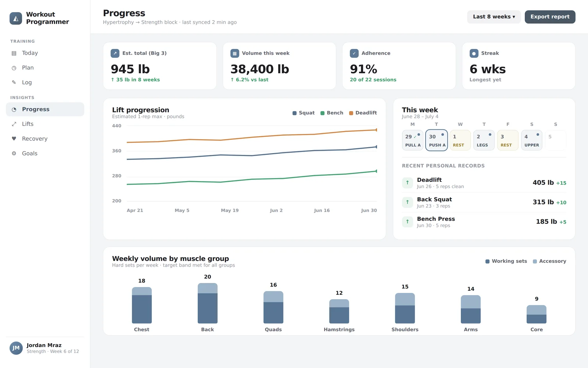The image size is (588, 368).
Task: Click the Export report button
Action: (550, 17)
